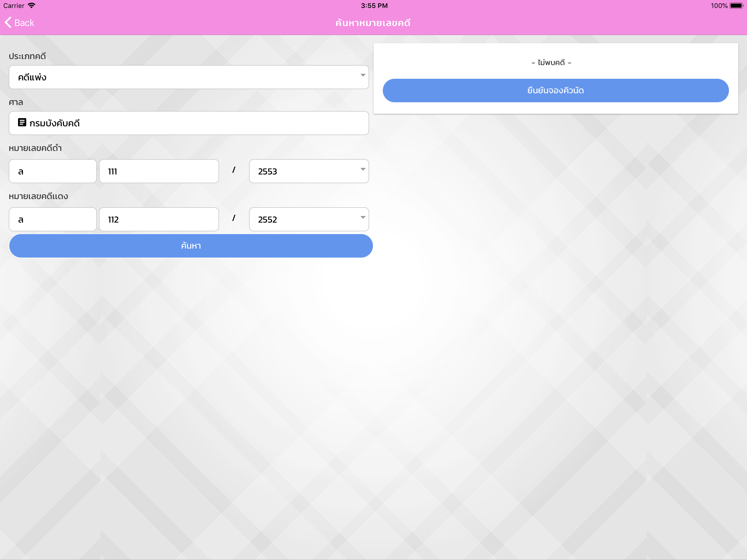The width and height of the screenshot is (747, 560).
Task: Select the ศาล field กรมบังคับคดี
Action: click(x=189, y=123)
